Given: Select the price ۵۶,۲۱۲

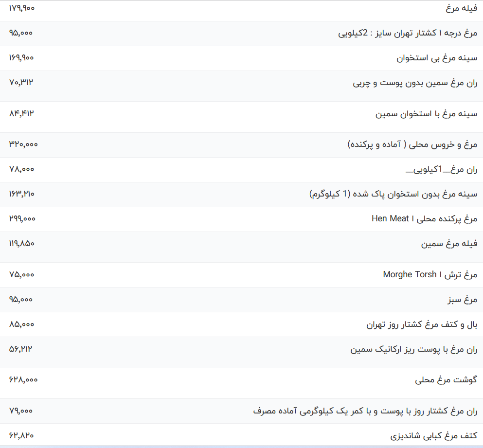Looking at the screenshot, I should [21, 349].
